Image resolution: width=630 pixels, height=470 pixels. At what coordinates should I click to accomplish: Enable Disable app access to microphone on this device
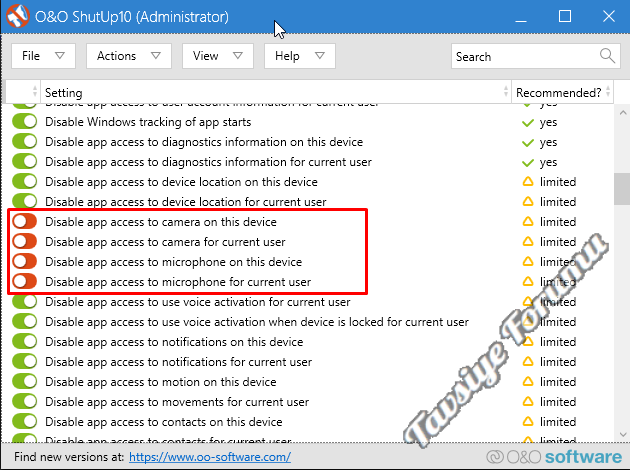[25, 262]
